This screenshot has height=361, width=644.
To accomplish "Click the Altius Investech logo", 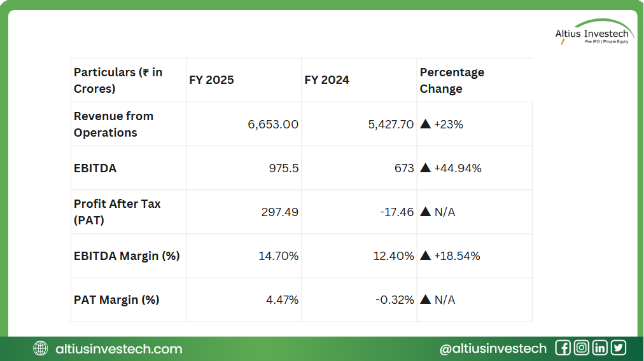I will pyautogui.click(x=594, y=34).
